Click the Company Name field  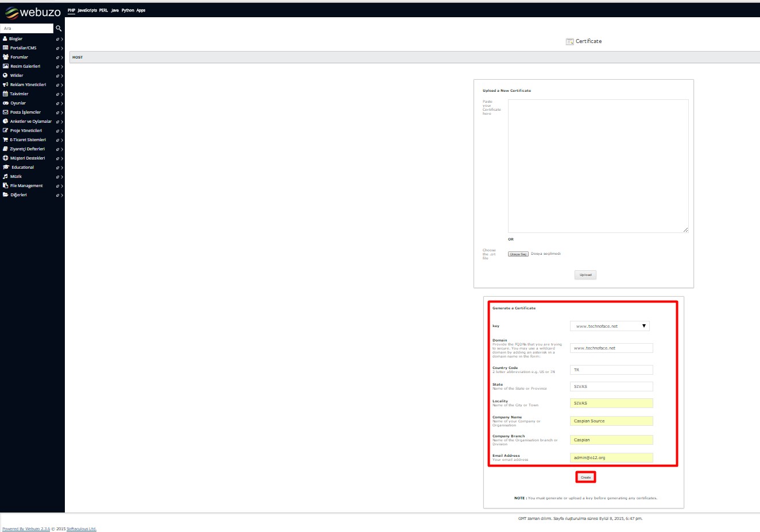click(x=611, y=421)
